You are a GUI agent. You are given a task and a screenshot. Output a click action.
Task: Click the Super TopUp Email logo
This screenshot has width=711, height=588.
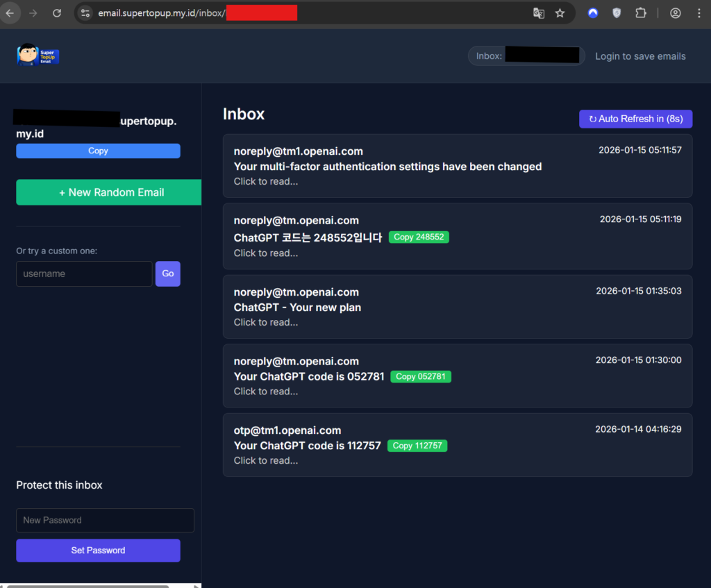[x=38, y=55]
